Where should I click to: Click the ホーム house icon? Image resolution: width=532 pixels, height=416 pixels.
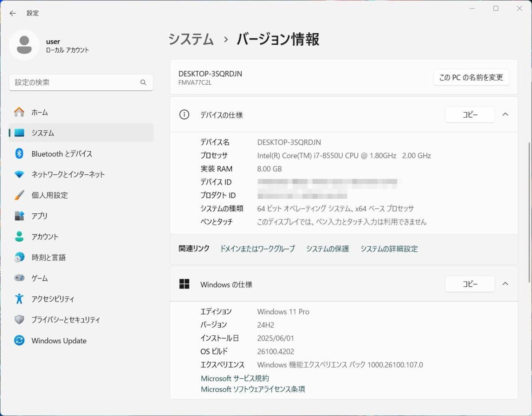point(19,112)
